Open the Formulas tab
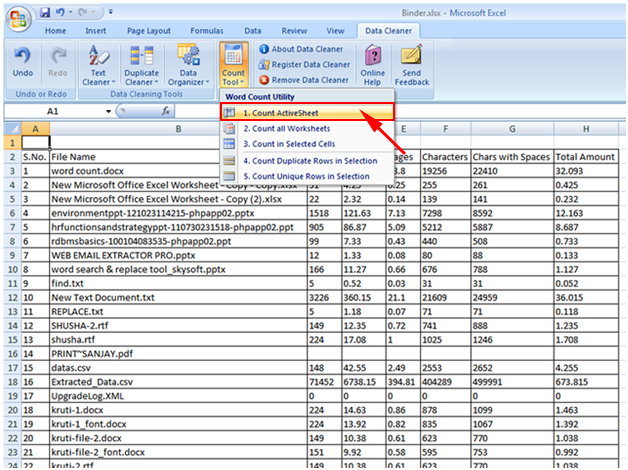628x470 pixels. [207, 31]
